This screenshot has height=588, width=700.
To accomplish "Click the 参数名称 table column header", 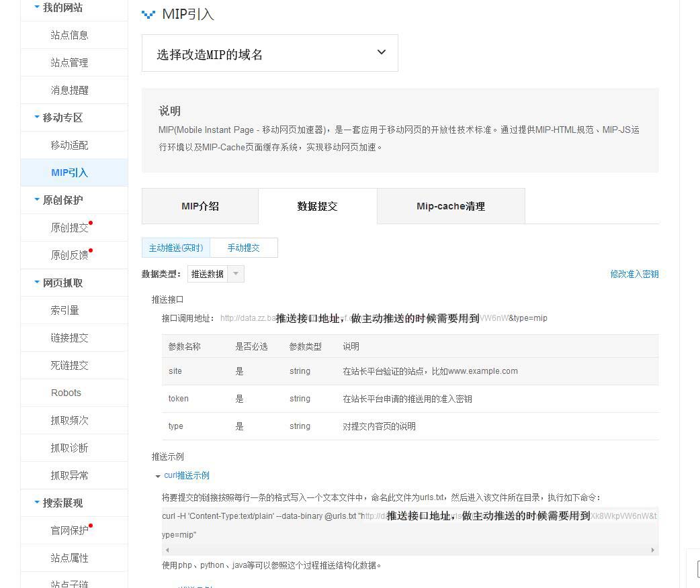I will pyautogui.click(x=184, y=346).
